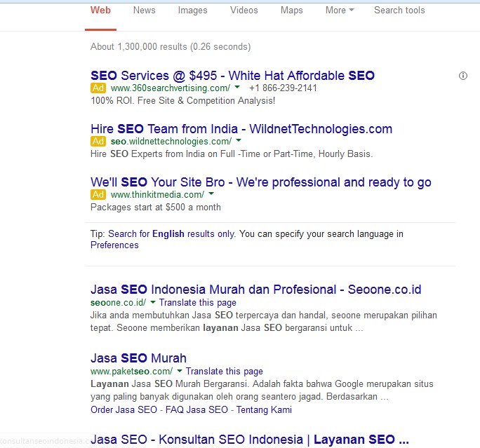480x448 pixels.
Task: Open the More search menu
Action: (339, 11)
